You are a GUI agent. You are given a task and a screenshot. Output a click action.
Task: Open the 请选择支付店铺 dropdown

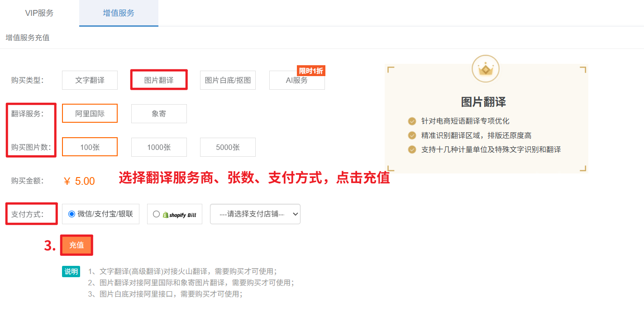tap(255, 214)
